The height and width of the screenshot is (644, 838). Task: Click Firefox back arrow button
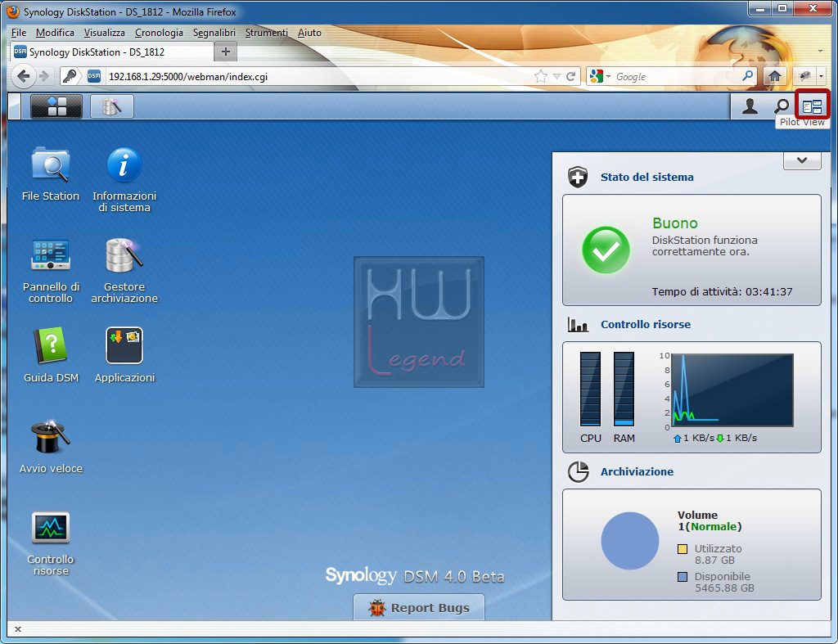pos(23,76)
